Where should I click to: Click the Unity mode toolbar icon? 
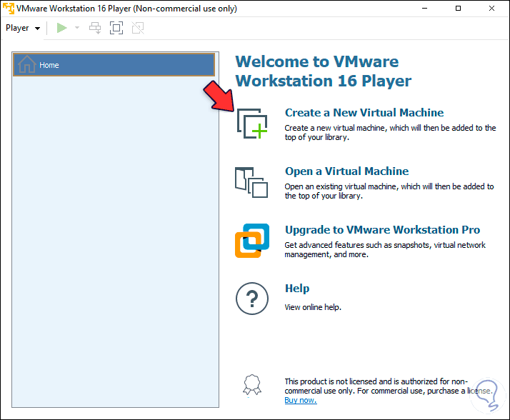point(138,28)
